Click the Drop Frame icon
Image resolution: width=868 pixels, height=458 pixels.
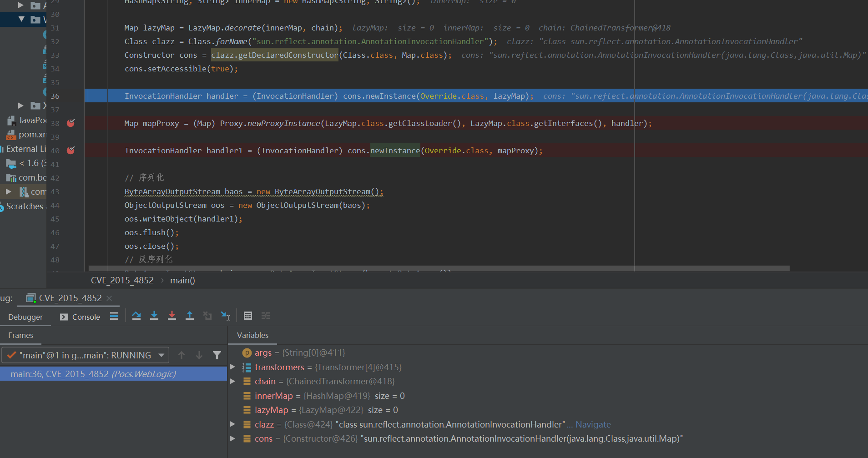207,316
